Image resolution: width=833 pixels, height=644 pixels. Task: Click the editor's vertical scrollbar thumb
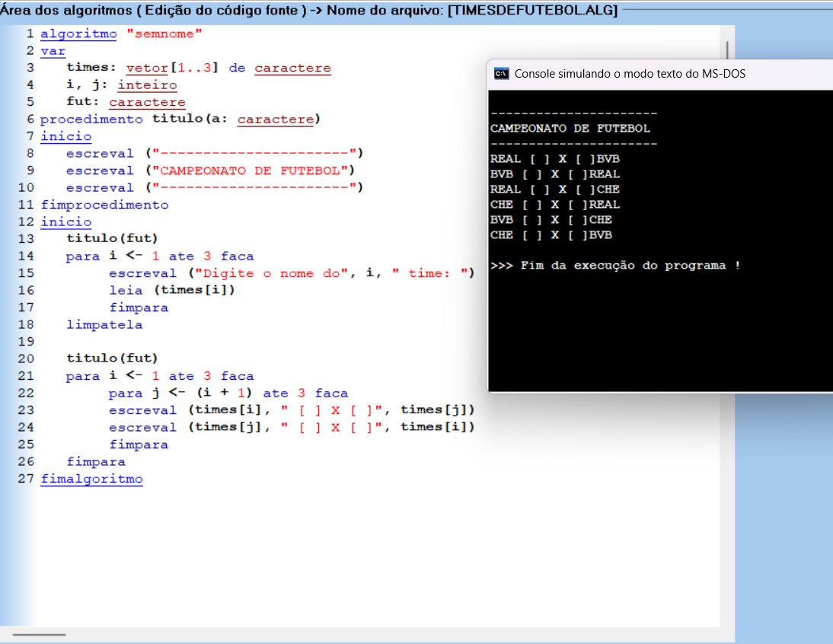click(726, 50)
